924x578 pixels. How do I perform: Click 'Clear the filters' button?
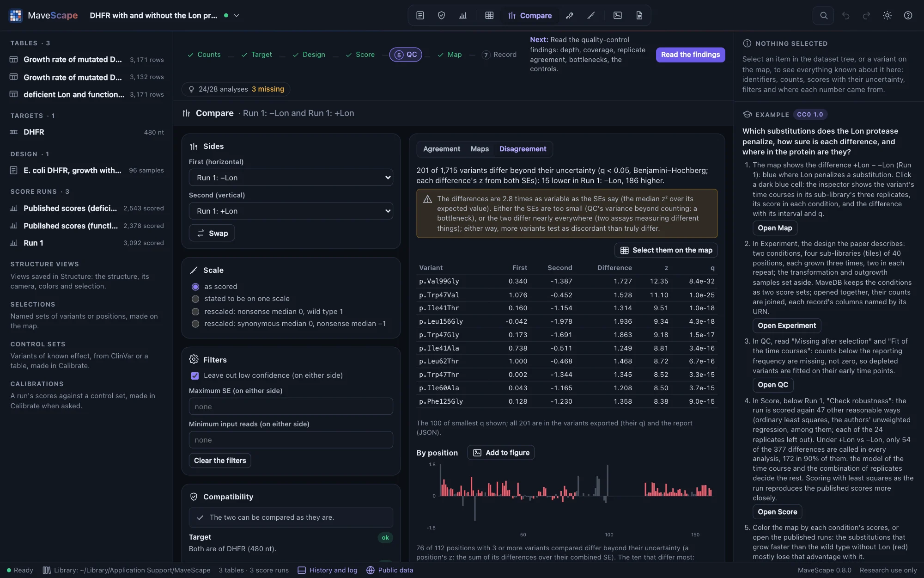click(220, 461)
